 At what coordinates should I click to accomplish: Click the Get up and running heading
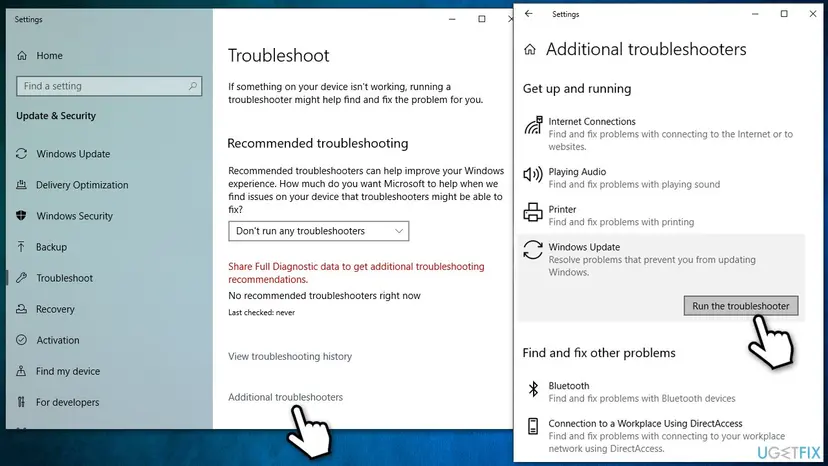(x=577, y=88)
